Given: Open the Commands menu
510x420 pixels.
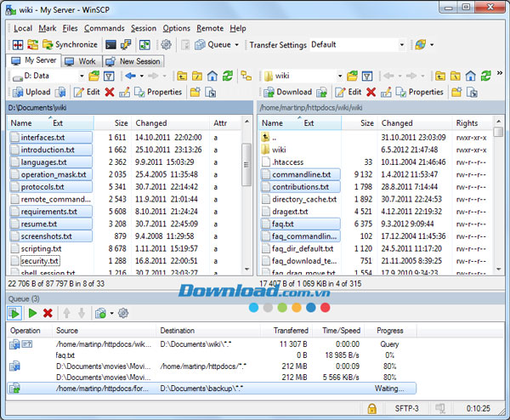Looking at the screenshot, I should pyautogui.click(x=105, y=28).
